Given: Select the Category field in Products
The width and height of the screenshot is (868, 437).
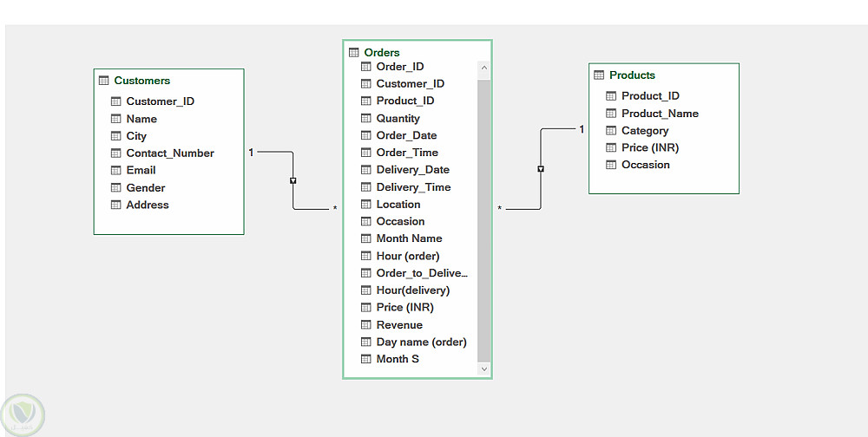Looking at the screenshot, I should (x=645, y=131).
